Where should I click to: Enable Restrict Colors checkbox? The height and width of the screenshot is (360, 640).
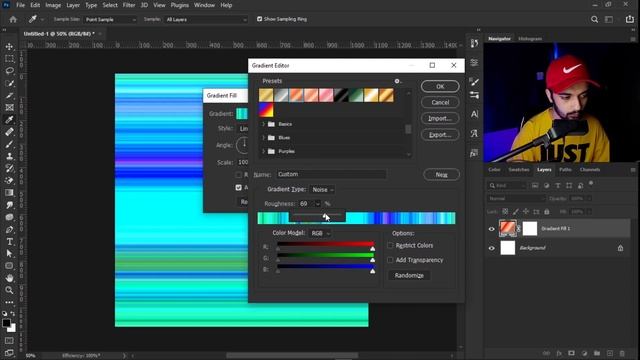pyautogui.click(x=390, y=245)
